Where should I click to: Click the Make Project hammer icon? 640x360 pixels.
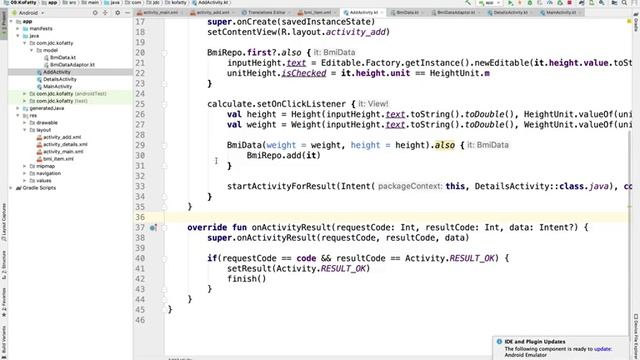tap(468, 3)
